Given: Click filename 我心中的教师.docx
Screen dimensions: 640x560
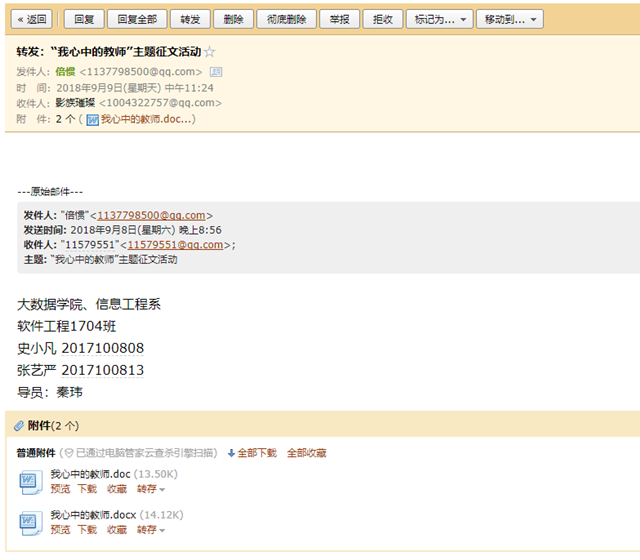Looking at the screenshot, I should (93, 515).
